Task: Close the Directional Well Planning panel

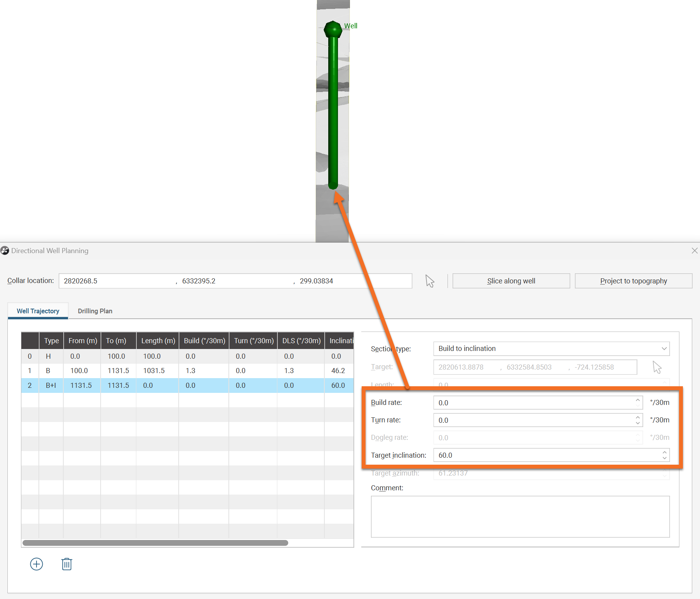Action: click(695, 251)
